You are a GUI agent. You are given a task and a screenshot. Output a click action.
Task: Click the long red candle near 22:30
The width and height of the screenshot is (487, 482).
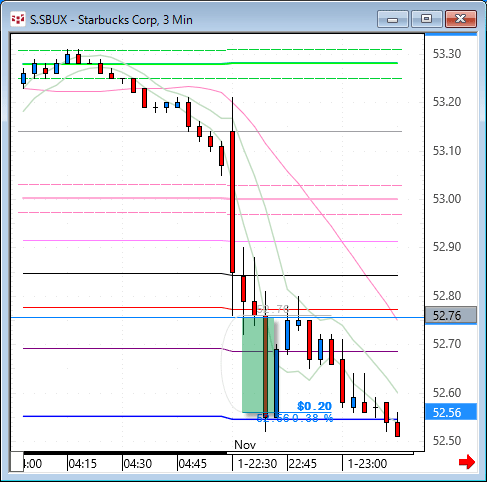click(x=232, y=202)
